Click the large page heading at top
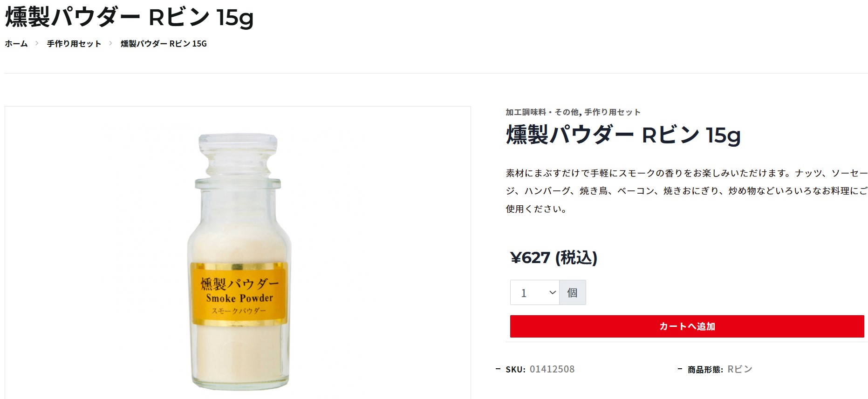The width and height of the screenshot is (868, 399). [129, 18]
